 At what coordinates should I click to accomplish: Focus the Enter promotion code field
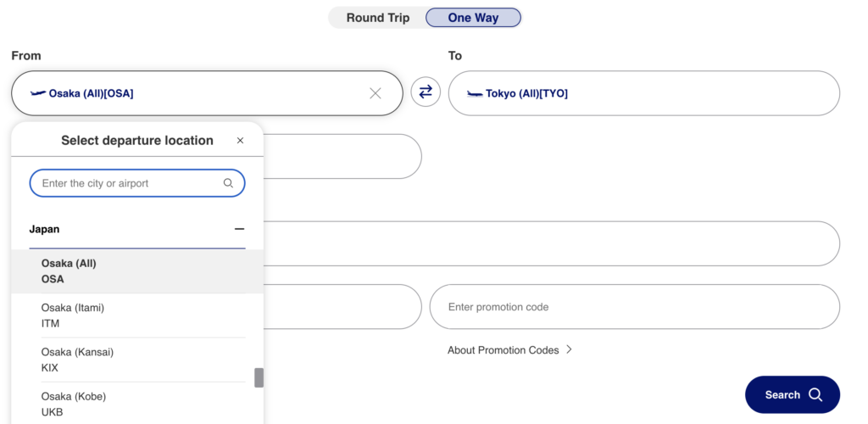634,307
